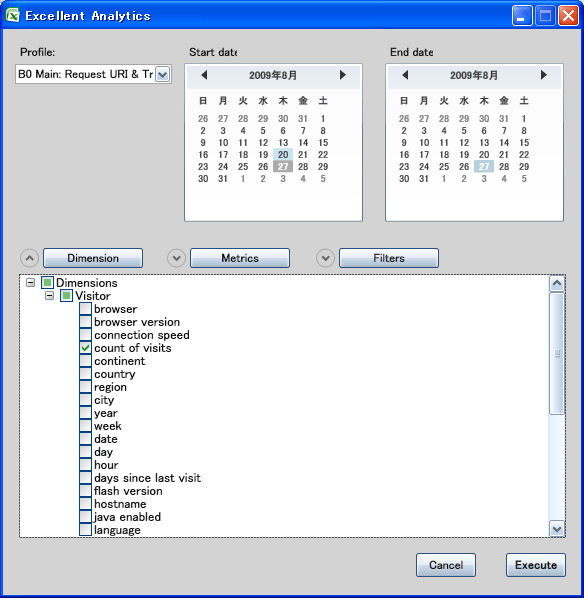This screenshot has width=584, height=598.
Task: Go to next month in End date calendar
Action: (544, 75)
